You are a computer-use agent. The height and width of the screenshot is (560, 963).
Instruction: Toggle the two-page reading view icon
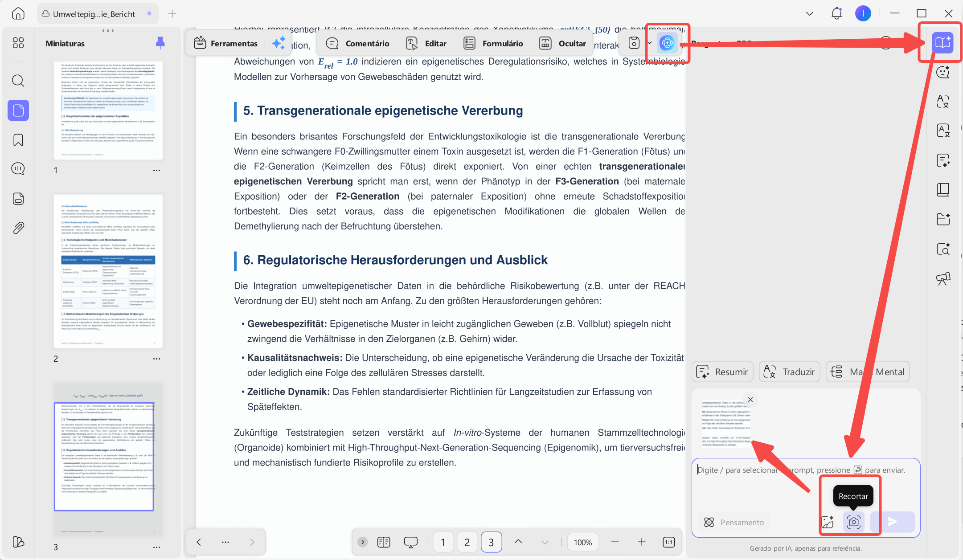tap(384, 542)
